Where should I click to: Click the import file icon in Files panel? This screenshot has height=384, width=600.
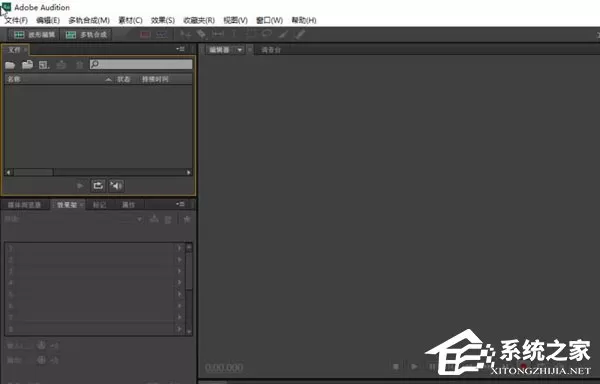click(27, 65)
